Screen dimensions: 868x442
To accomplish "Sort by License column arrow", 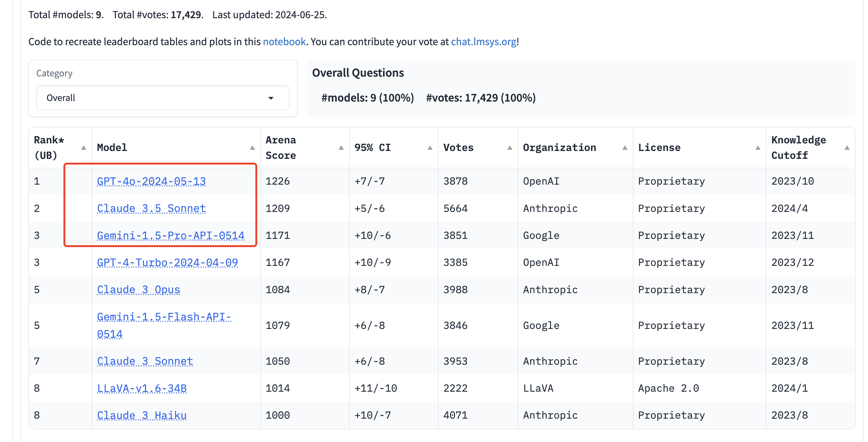I will click(x=758, y=148).
